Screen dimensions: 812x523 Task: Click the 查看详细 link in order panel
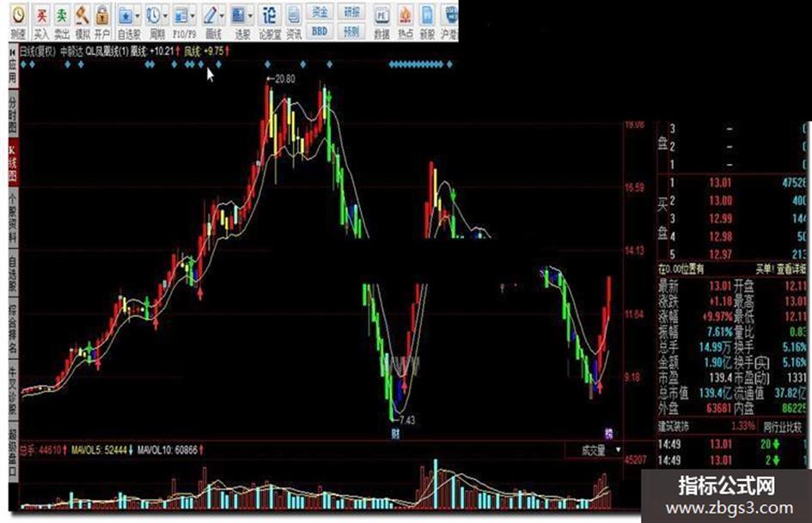tap(791, 269)
